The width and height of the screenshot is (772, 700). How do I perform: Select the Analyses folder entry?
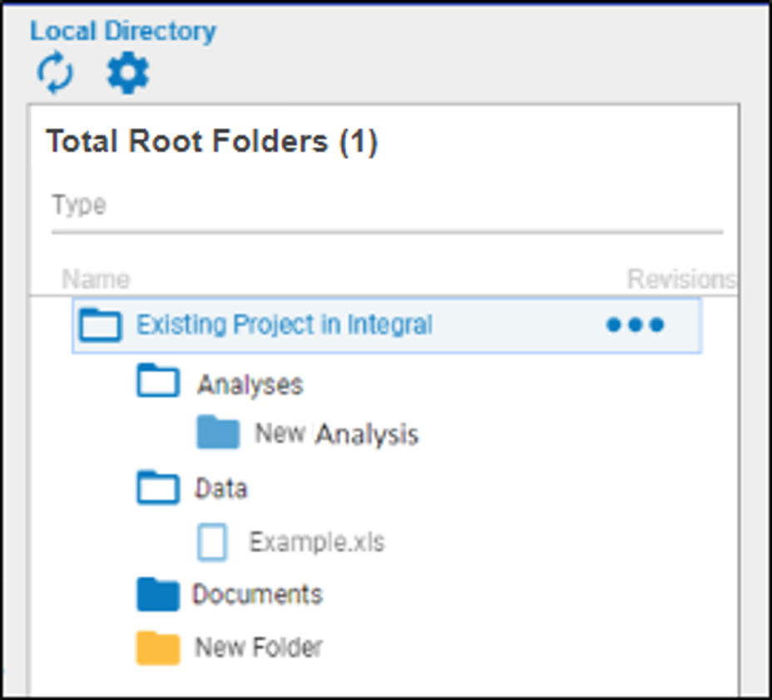coord(250,383)
